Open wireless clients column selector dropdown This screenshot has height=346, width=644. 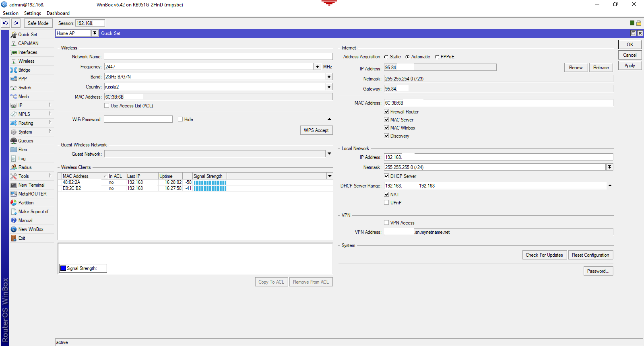tap(330, 176)
